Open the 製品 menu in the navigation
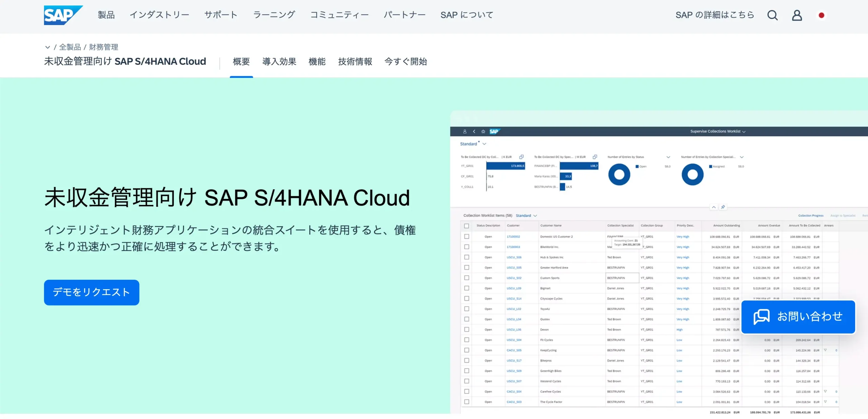Screen dimensions: 868x419 coord(106,15)
